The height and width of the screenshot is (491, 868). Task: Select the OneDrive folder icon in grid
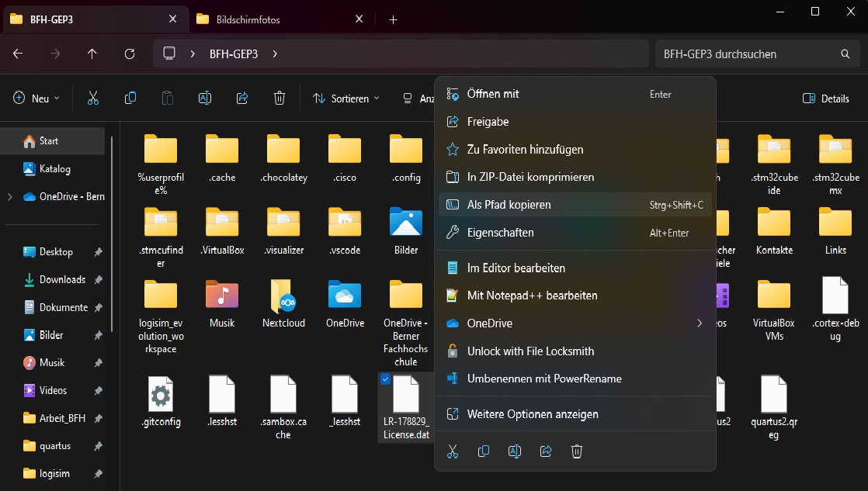pyautogui.click(x=345, y=303)
